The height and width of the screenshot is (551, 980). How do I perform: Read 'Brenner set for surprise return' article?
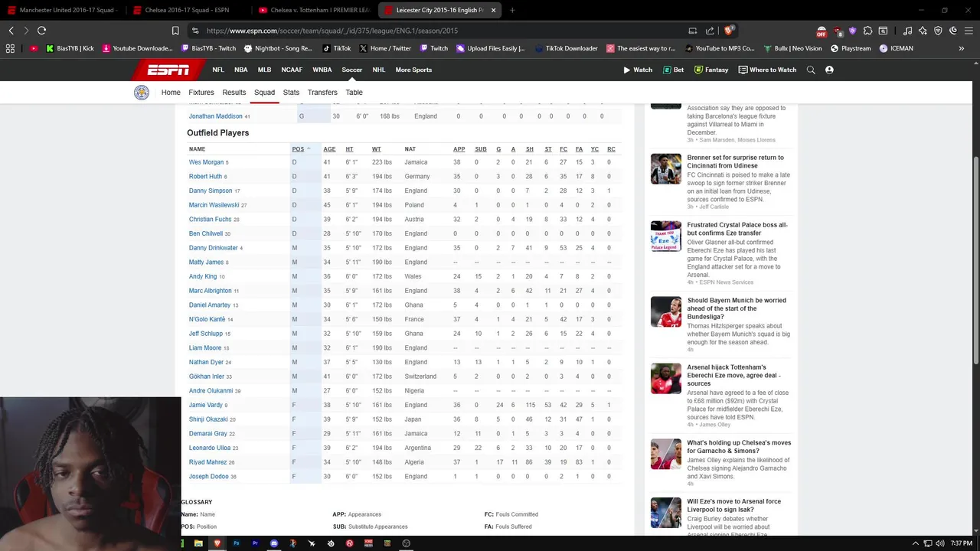click(736, 161)
